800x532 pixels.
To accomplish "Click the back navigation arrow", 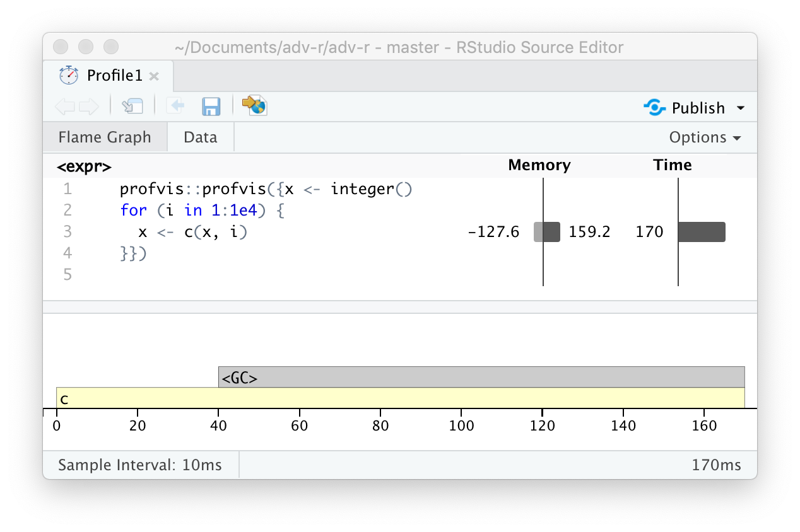I will [64, 107].
